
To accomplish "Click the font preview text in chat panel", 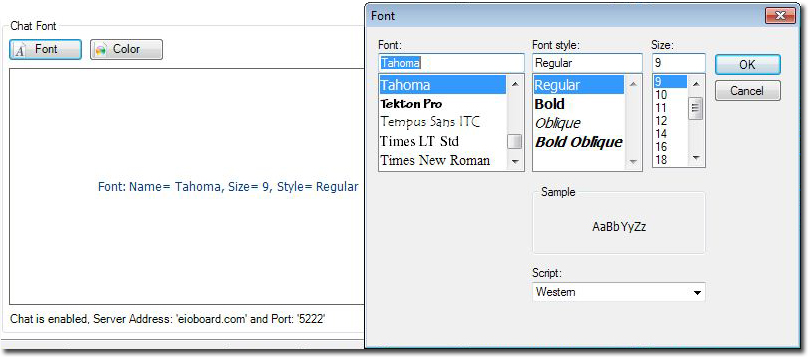I will (x=228, y=187).
